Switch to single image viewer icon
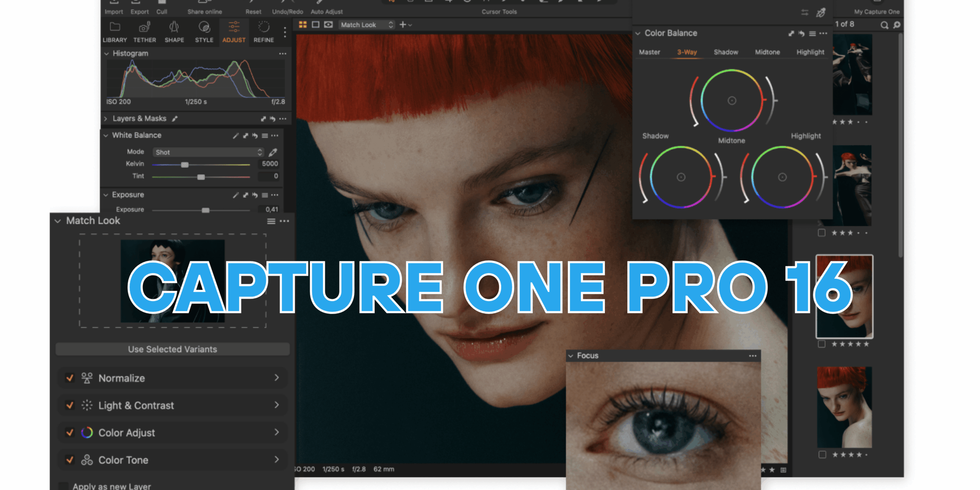980x490 pixels. point(315,24)
